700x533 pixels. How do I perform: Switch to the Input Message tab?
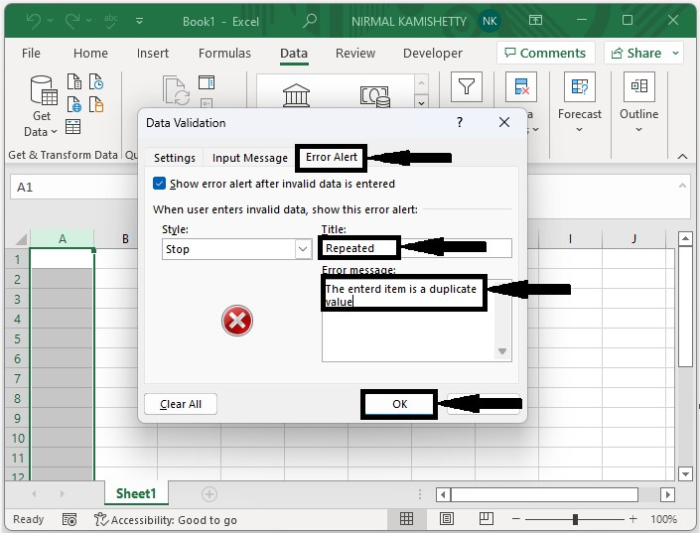250,158
